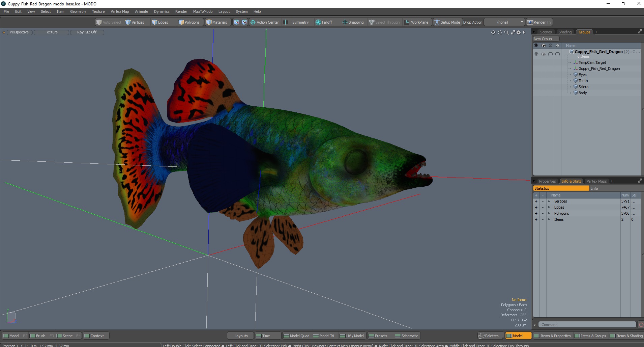Viewport: 644px width, 347px height.
Task: Select TempCam.Target item
Action: tap(592, 62)
